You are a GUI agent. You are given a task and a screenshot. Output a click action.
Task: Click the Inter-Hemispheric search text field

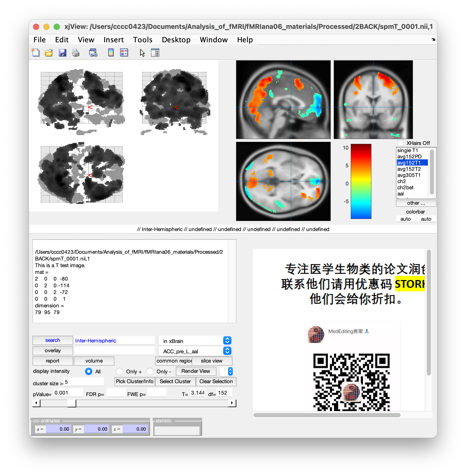tap(114, 341)
